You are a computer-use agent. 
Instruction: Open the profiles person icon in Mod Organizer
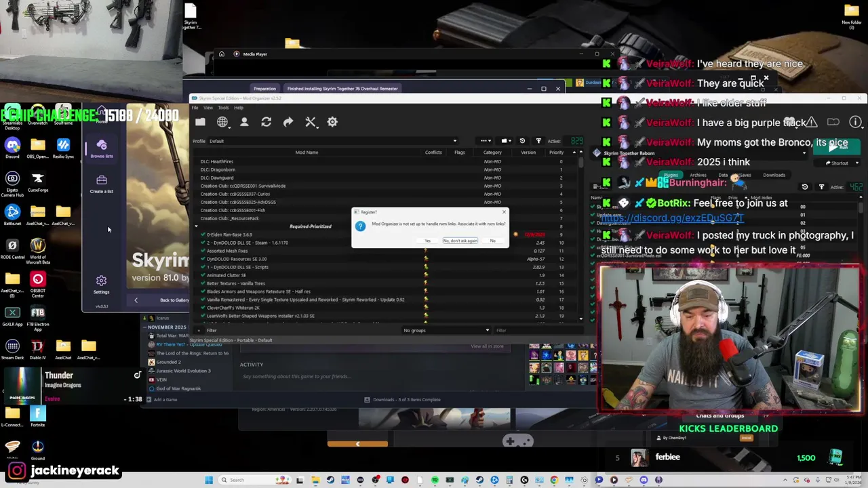click(244, 122)
